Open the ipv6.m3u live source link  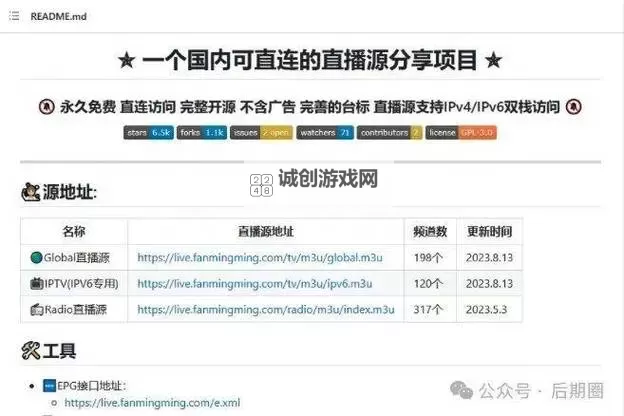[255, 283]
